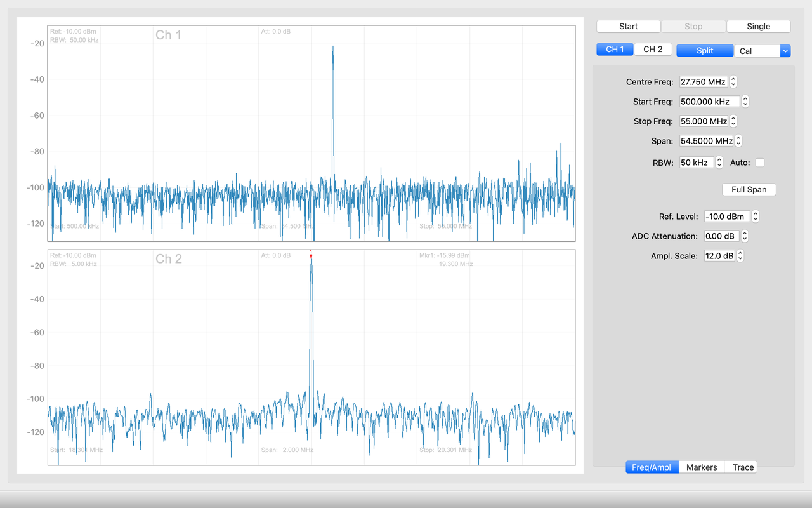Click the Ch 2 'Span: 2.000 MHz' label
This screenshot has height=508, width=812.
tap(287, 450)
